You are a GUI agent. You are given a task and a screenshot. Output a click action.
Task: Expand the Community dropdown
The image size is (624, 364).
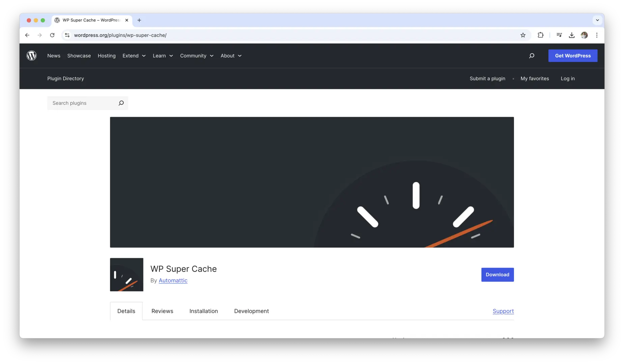point(196,56)
